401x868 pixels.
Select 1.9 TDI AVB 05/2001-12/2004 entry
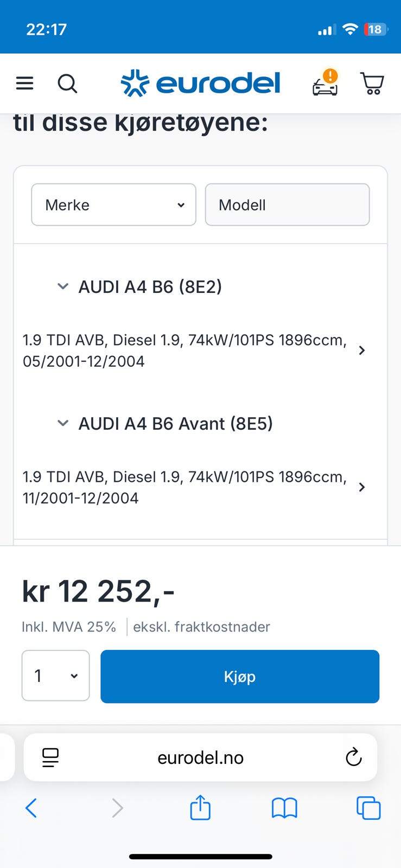(193, 350)
